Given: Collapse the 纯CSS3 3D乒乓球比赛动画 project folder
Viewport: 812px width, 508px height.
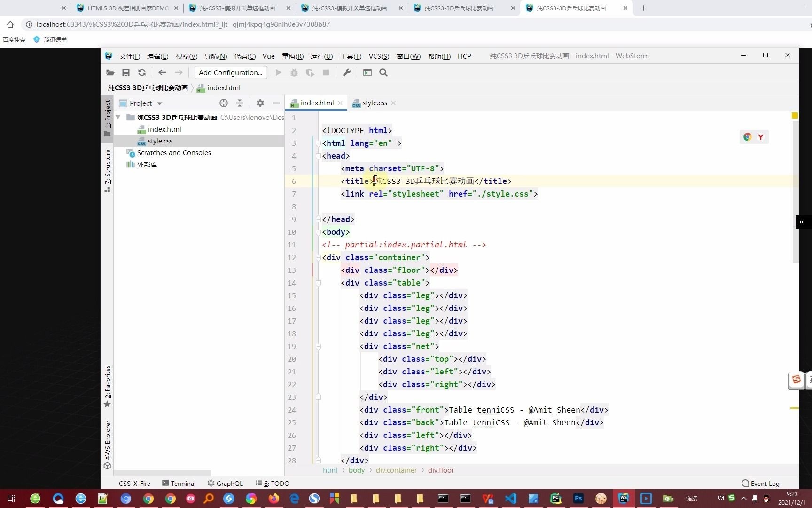Looking at the screenshot, I should point(118,117).
